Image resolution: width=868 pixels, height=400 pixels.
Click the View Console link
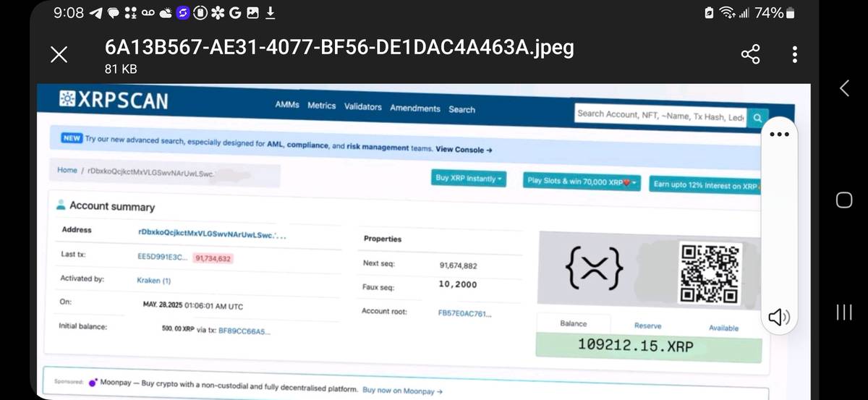point(464,150)
